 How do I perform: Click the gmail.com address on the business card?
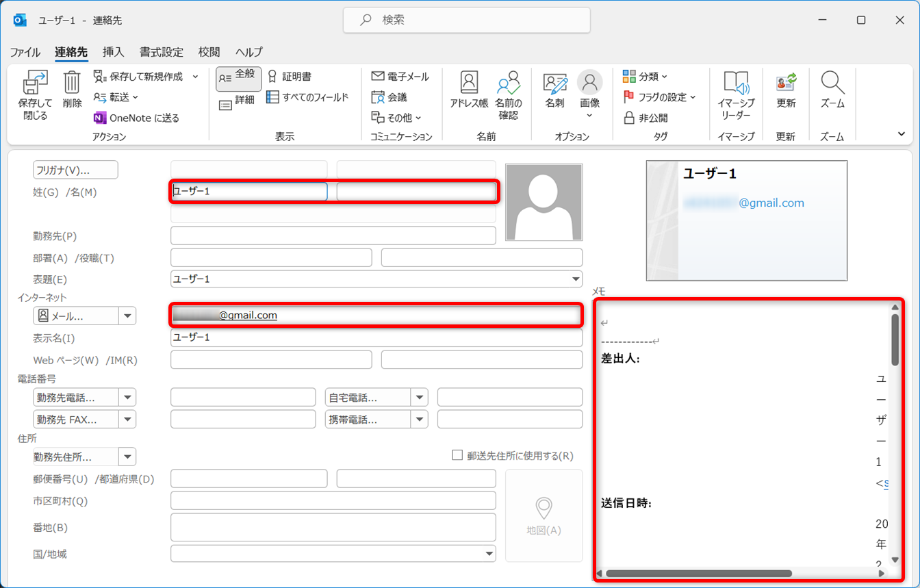pyautogui.click(x=771, y=203)
